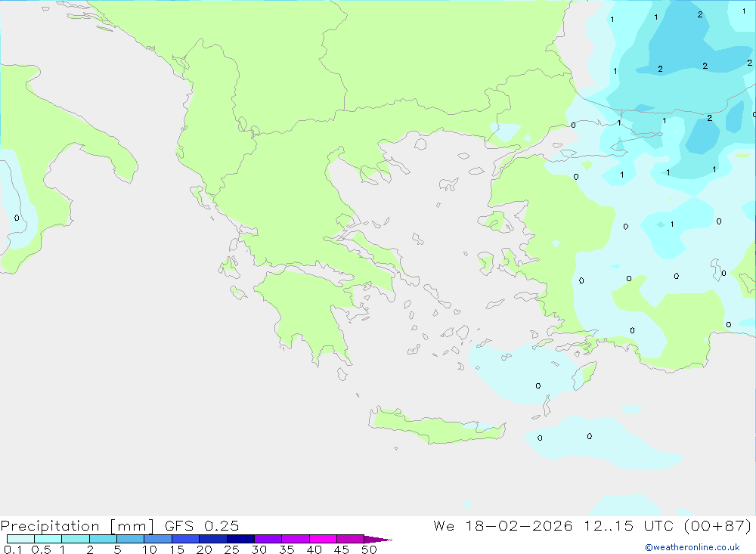This screenshot has width=756, height=554.
Task: Click the legend label '25'
Action: pos(231,549)
